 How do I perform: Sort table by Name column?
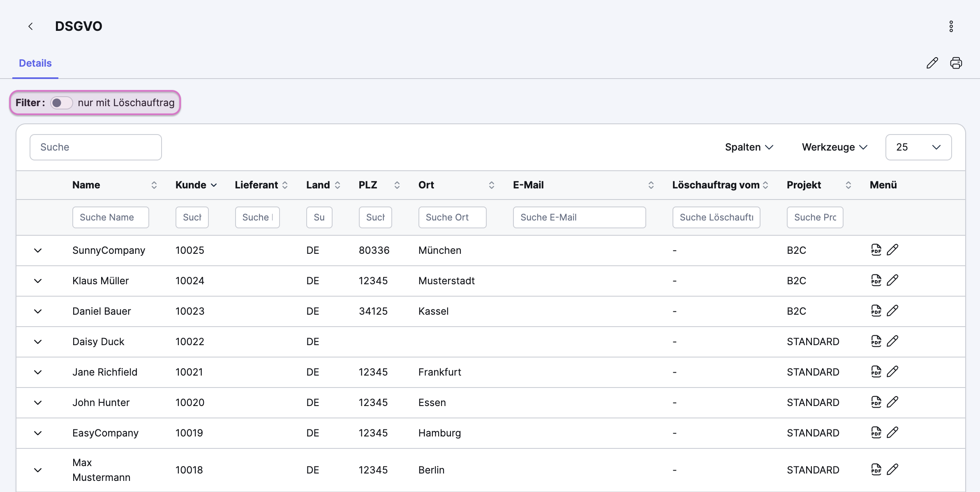(x=154, y=185)
